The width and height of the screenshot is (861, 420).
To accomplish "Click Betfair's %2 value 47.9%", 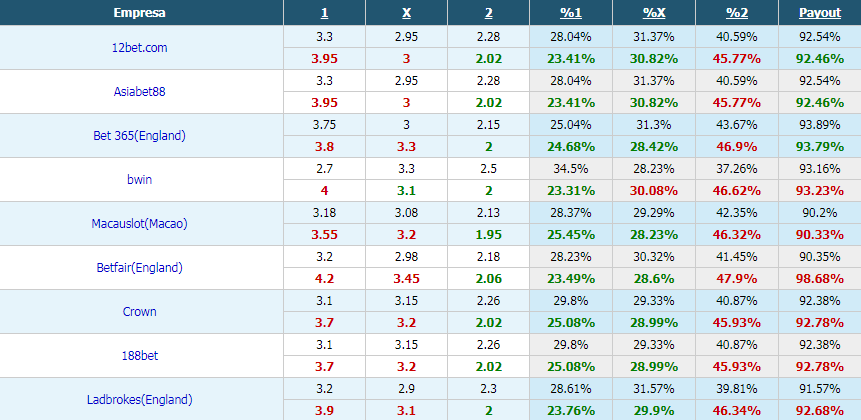I will (x=736, y=278).
